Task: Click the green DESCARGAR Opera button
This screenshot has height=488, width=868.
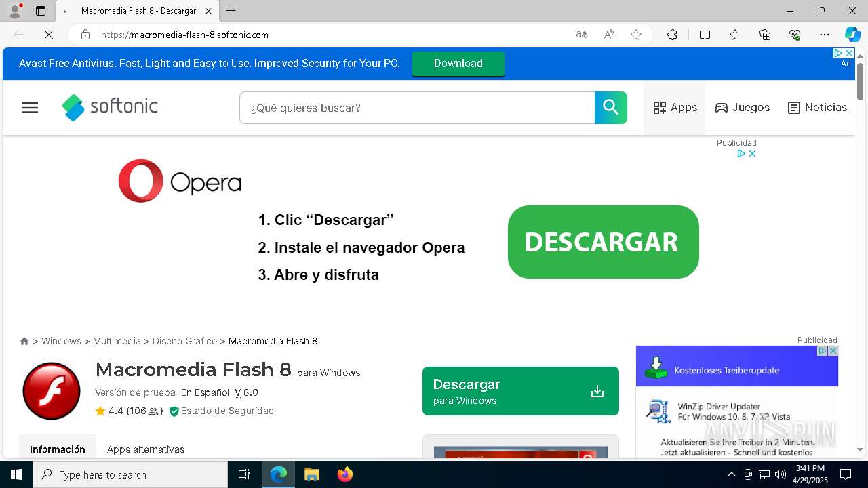Action: [x=603, y=242]
